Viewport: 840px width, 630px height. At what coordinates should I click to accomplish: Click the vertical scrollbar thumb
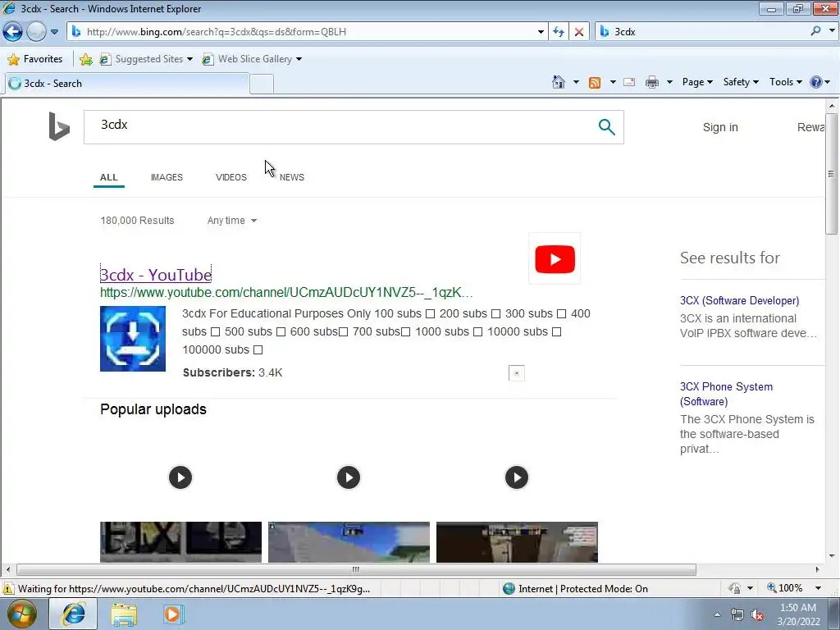tap(831, 174)
